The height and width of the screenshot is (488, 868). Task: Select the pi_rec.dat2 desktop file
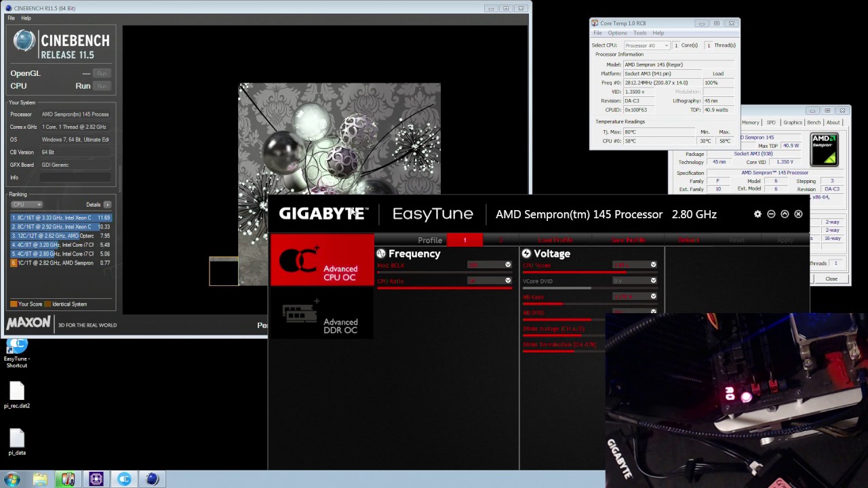(x=17, y=396)
